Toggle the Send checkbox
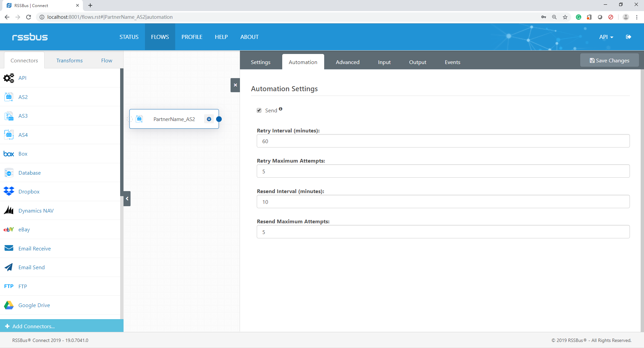Viewport: 644px width, 348px height. point(259,110)
